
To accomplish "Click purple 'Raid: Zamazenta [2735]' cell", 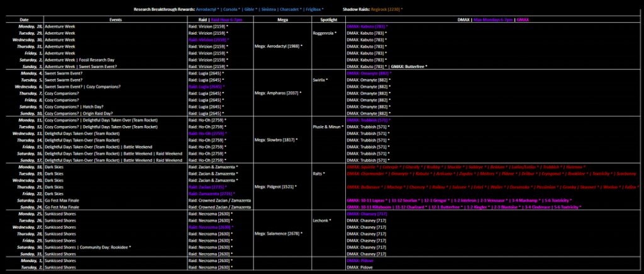I will pyautogui.click(x=211, y=193).
